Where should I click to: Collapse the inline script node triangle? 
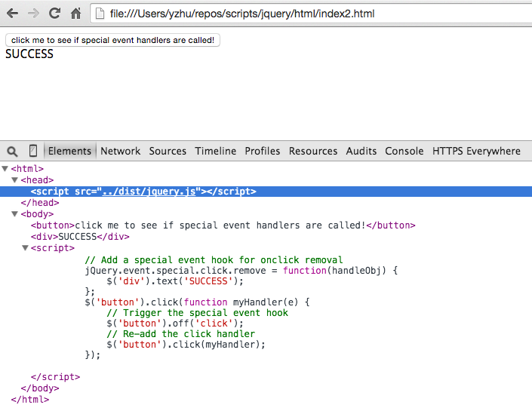tap(25, 248)
